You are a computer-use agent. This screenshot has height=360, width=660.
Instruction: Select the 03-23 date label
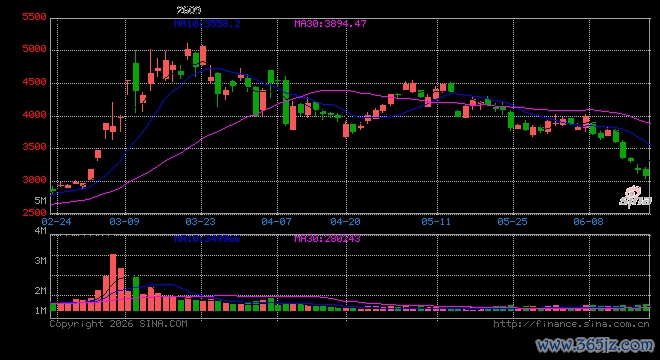200,221
